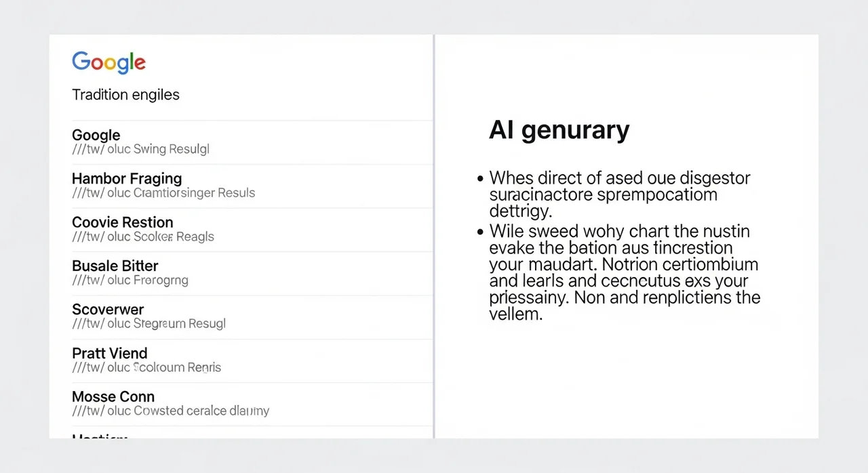Click the cut-off result below Mosse Conn

point(100,436)
